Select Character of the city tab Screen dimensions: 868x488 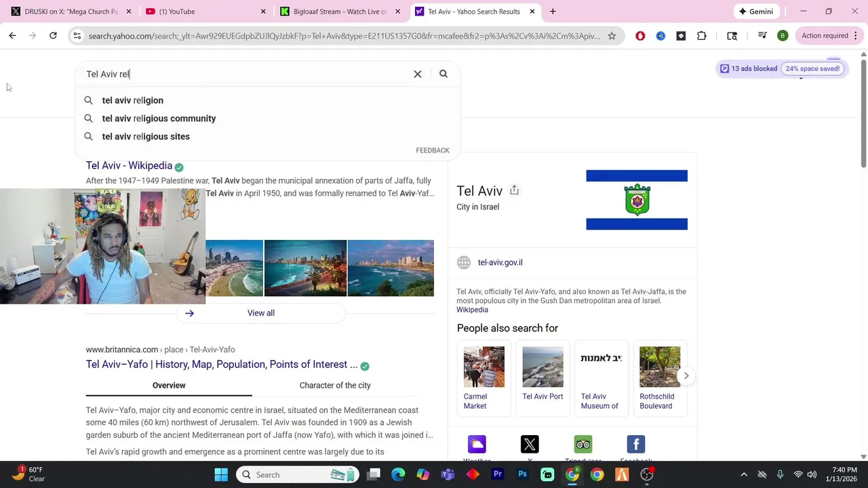pos(335,386)
